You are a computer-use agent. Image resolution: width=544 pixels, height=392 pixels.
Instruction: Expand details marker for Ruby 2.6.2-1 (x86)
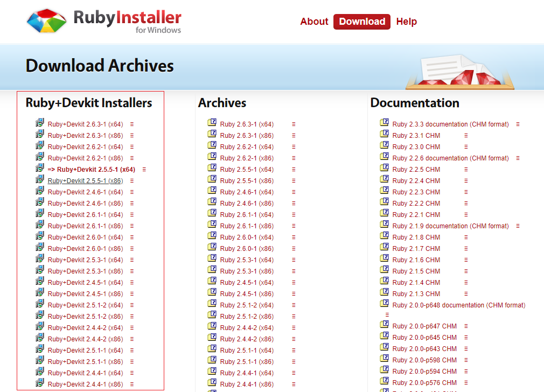(x=294, y=158)
